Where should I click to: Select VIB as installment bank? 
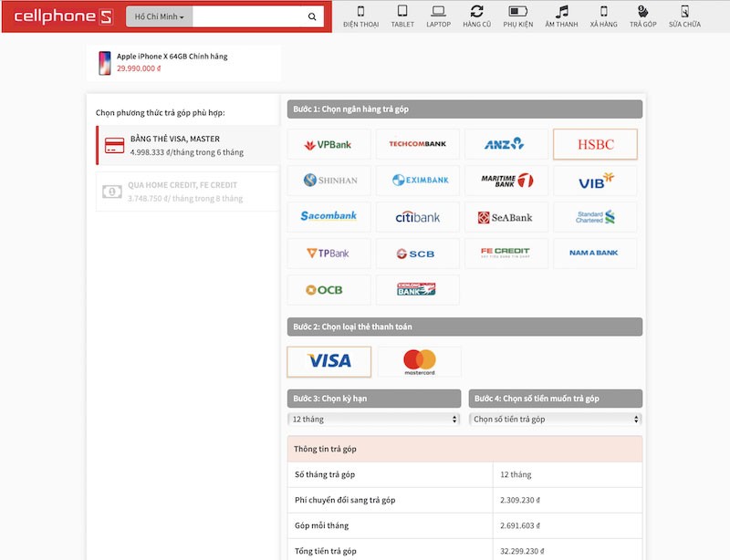[x=595, y=181]
